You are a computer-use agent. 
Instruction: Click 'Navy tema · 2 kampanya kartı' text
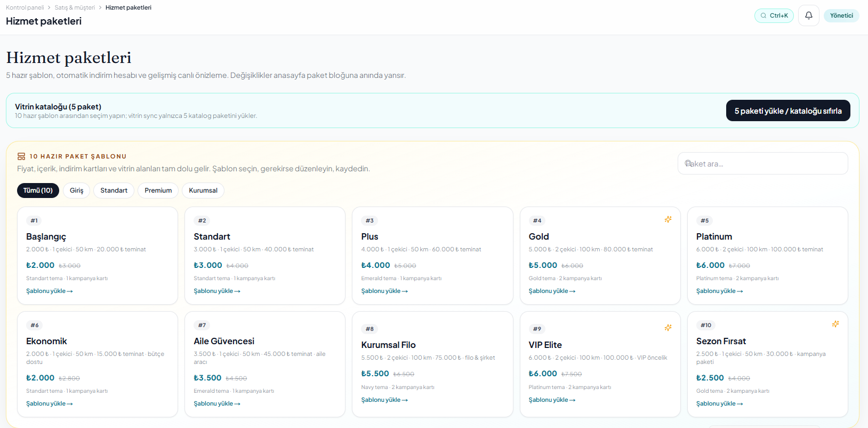click(x=398, y=387)
